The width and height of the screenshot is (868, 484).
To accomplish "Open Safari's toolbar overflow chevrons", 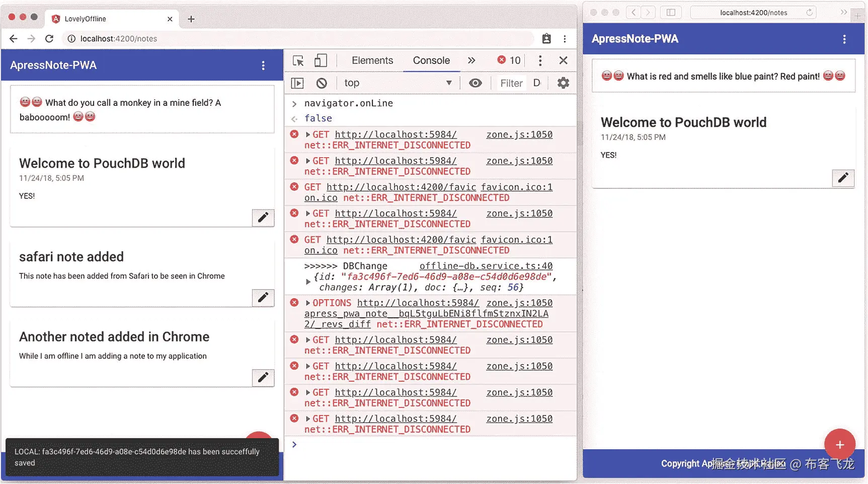I will pyautogui.click(x=843, y=12).
